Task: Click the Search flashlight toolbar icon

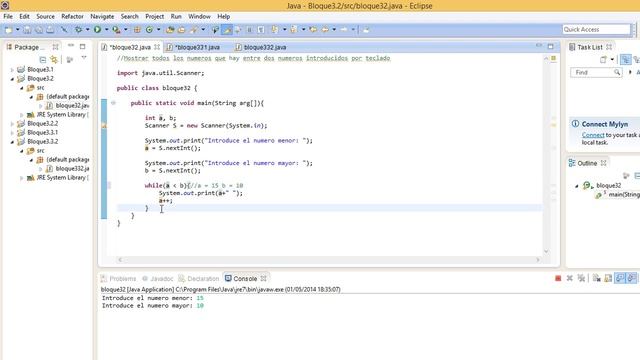Action: (194, 30)
